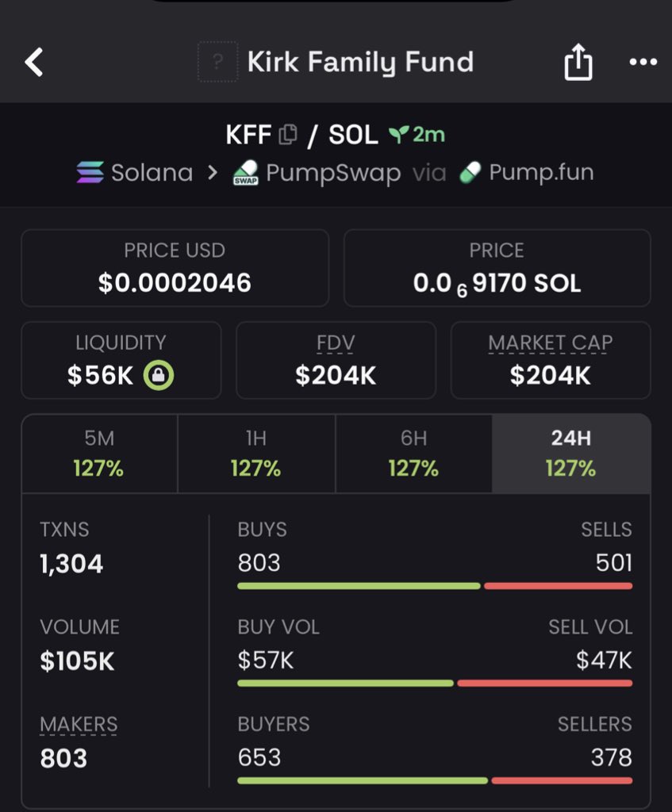Switch to the 5M timeframe tab
Image resolution: width=672 pixels, height=812 pixels.
click(x=99, y=454)
